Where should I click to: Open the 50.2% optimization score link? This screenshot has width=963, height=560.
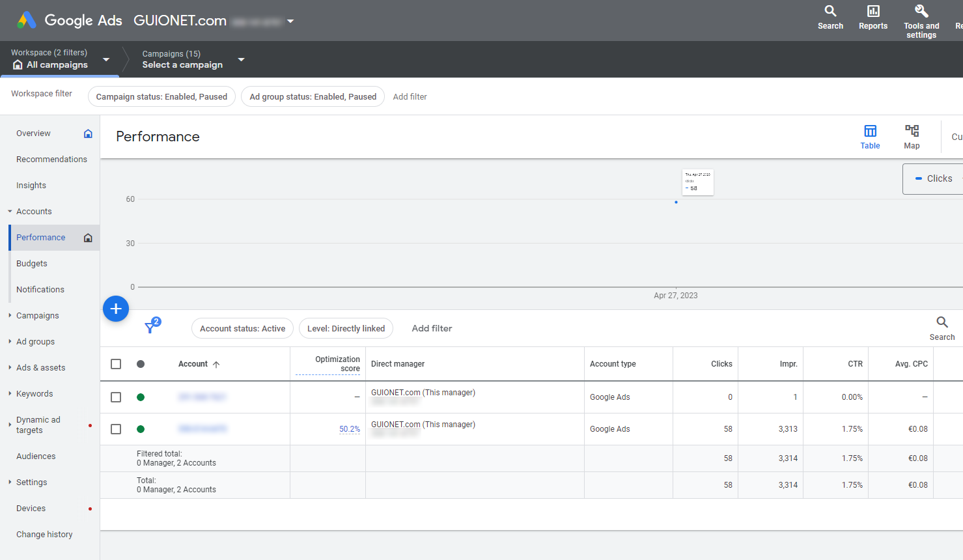click(350, 429)
